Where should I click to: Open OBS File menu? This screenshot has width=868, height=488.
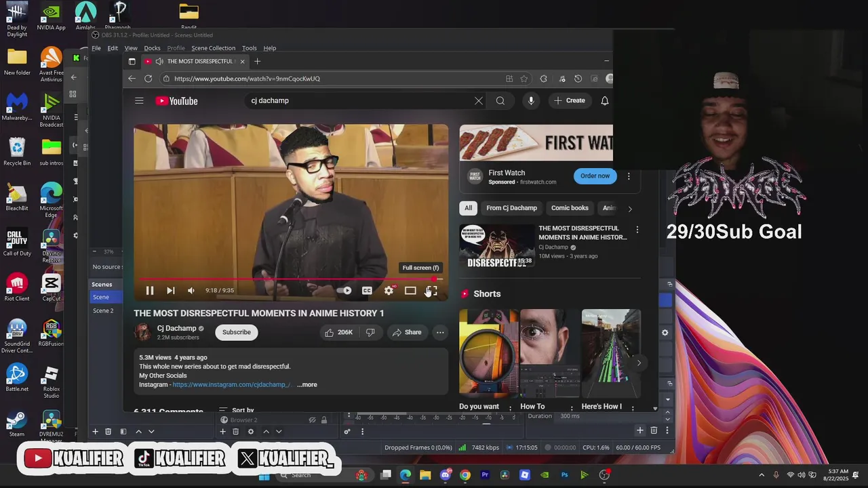pyautogui.click(x=96, y=48)
